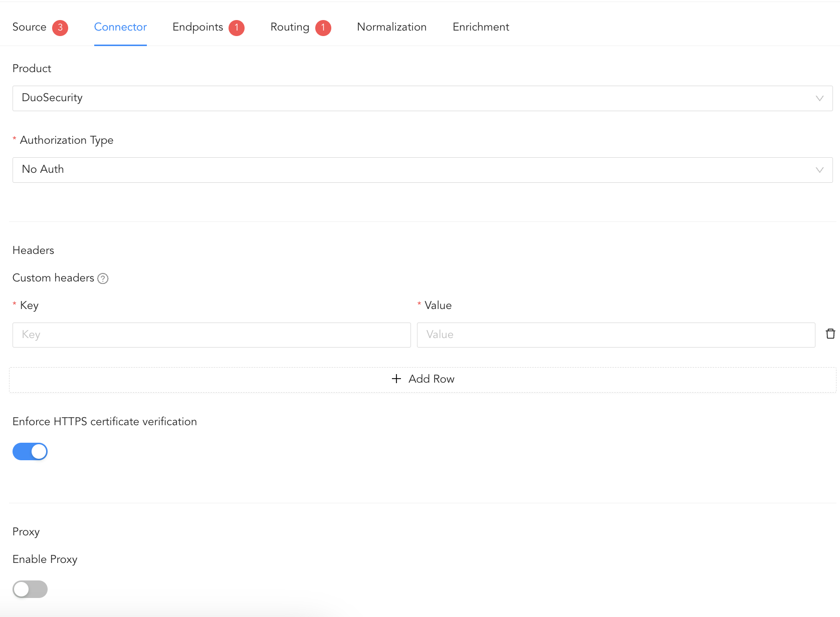Click the Custom headers help icon

(103, 278)
